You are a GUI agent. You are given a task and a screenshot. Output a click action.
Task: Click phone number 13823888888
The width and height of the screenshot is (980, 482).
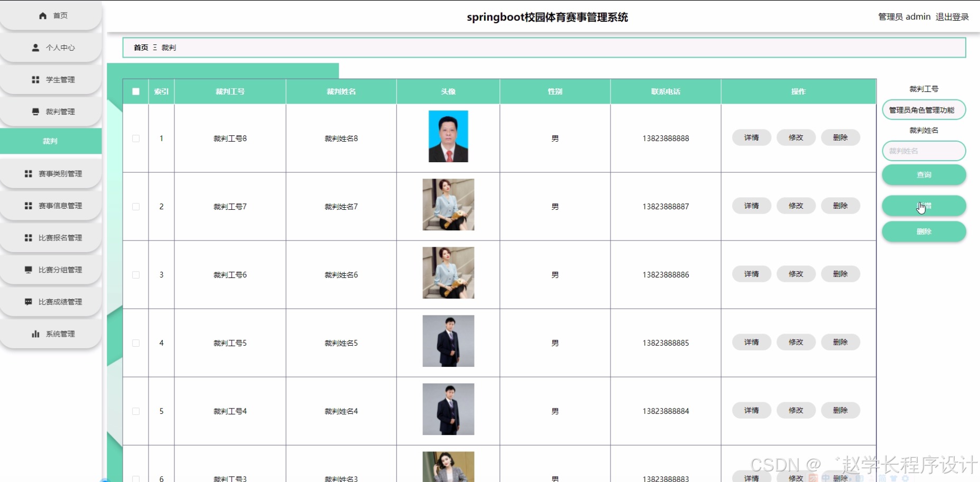point(665,138)
